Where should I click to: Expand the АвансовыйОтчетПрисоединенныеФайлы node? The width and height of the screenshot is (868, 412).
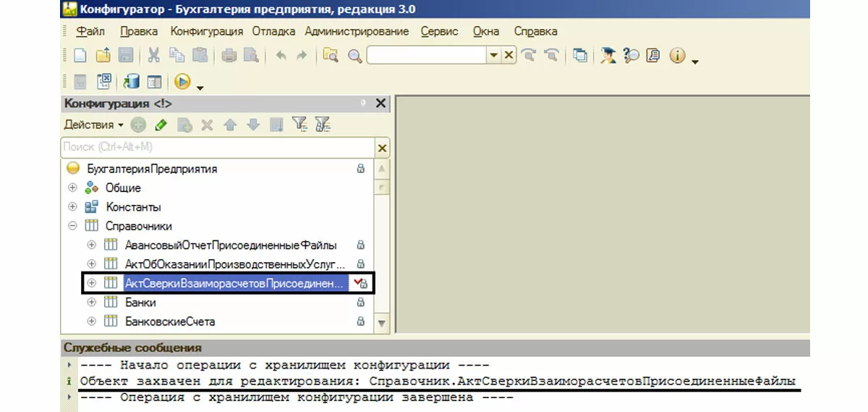91,245
